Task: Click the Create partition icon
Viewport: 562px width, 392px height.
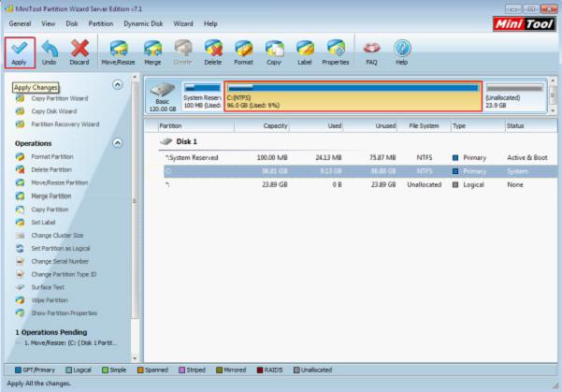Action: coord(182,52)
